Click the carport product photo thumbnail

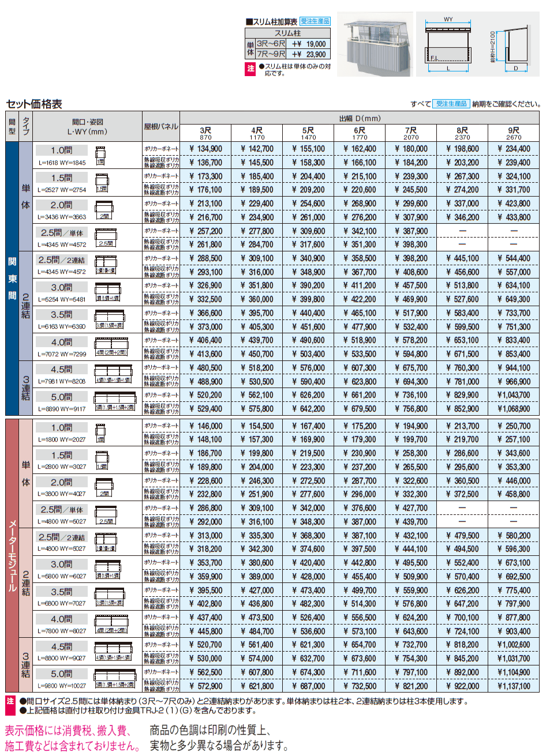(x=375, y=44)
